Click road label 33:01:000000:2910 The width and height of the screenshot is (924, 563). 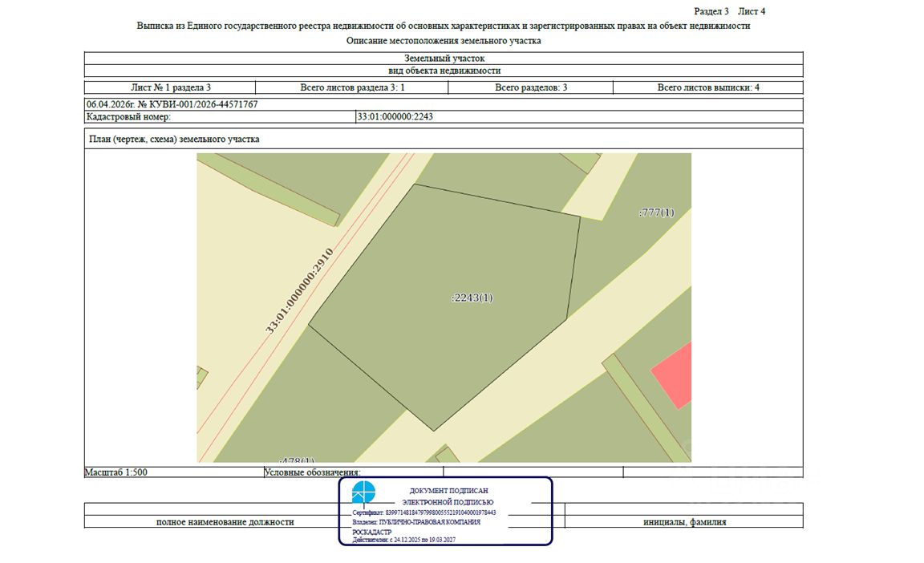pos(299,291)
